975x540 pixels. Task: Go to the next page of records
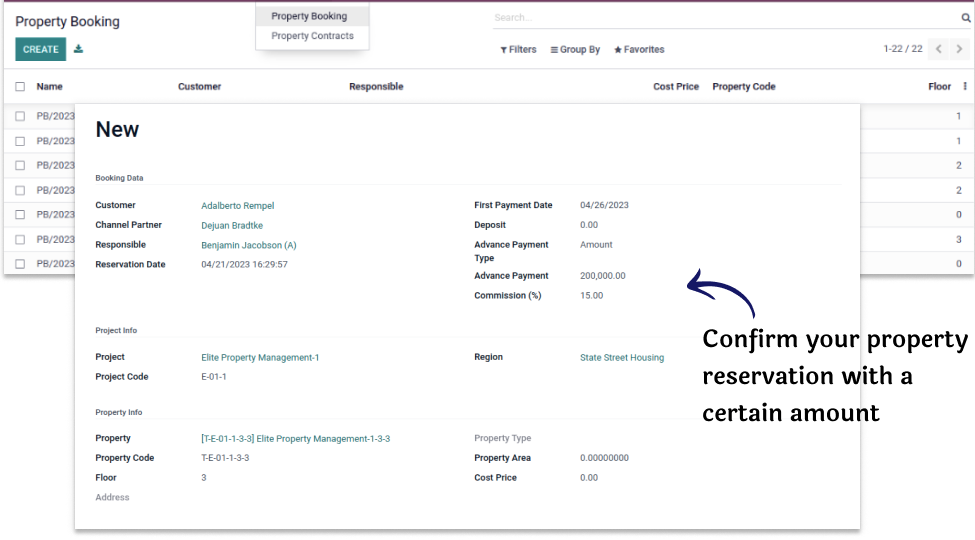pos(961,49)
